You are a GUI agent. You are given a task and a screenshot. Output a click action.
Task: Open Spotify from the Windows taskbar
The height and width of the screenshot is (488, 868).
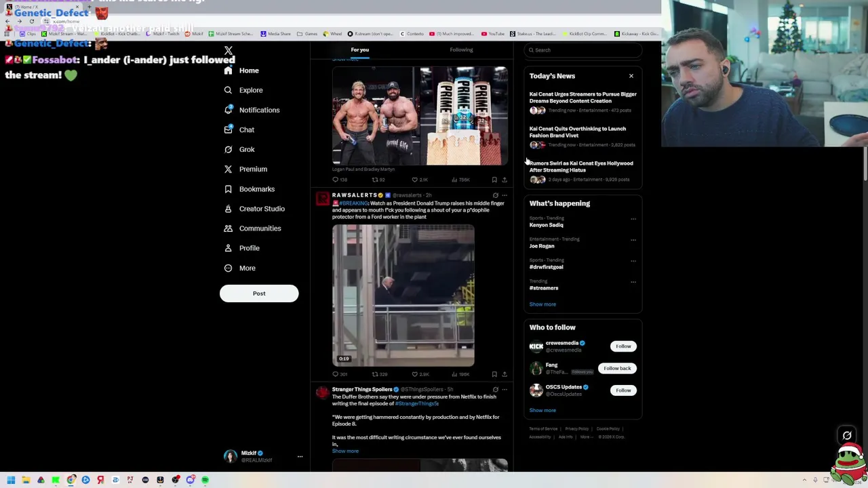pyautogui.click(x=205, y=480)
